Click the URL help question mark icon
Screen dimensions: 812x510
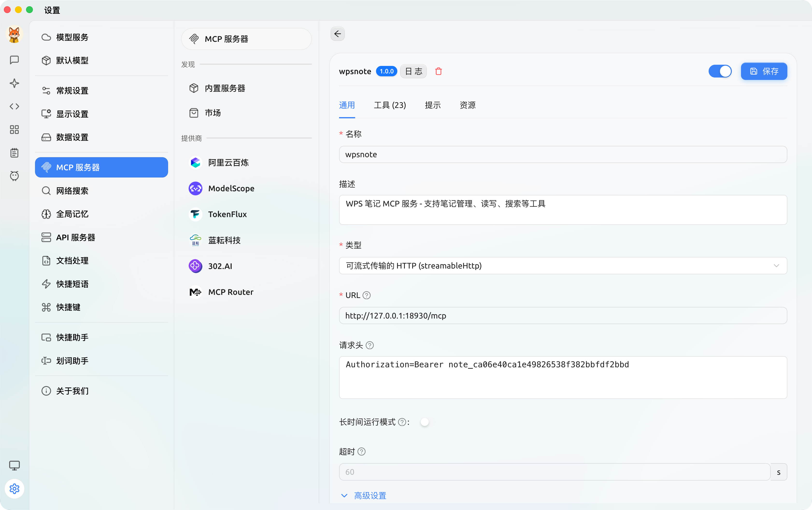coord(367,295)
